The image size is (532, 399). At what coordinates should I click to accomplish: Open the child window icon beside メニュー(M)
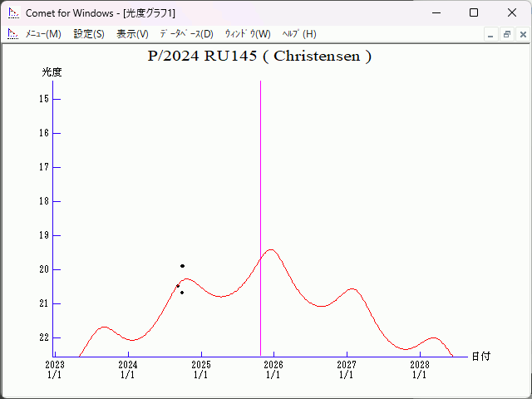coord(12,34)
